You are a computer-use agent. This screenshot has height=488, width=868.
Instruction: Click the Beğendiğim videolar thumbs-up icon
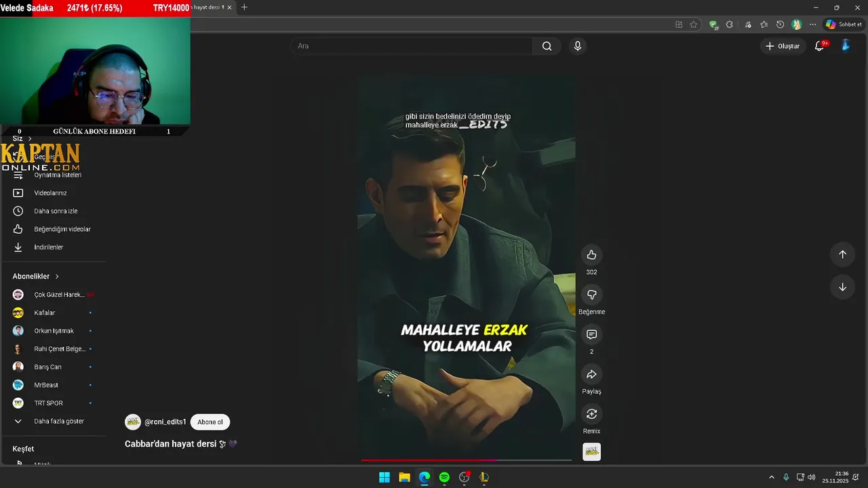pos(18,229)
